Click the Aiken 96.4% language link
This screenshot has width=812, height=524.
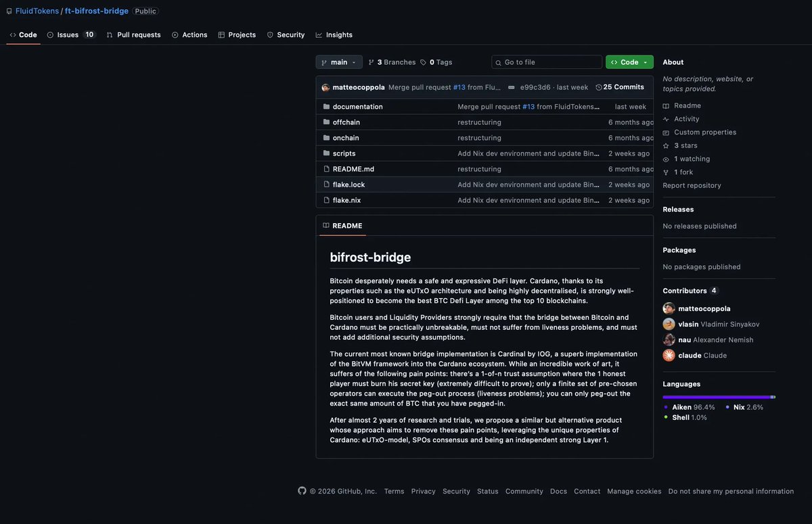[689, 407]
